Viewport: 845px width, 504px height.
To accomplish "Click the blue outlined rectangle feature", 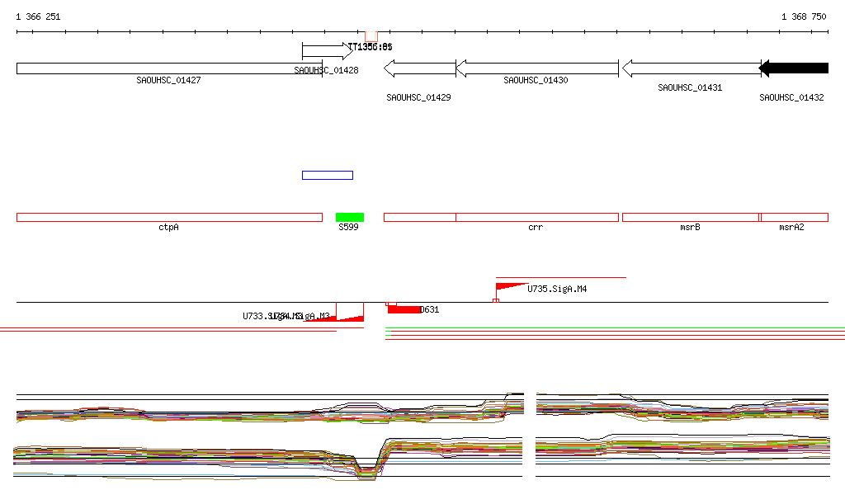I will click(328, 175).
